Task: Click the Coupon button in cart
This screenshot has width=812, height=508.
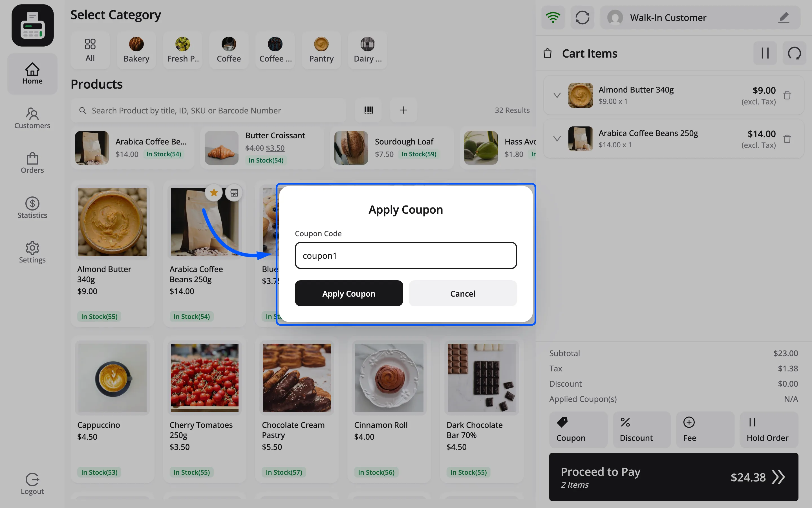Action: coord(578,430)
